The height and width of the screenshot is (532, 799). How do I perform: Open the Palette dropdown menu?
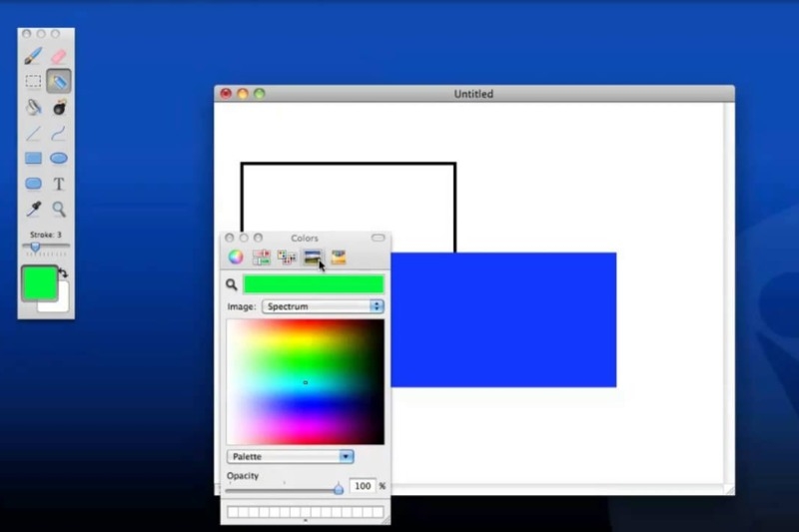click(290, 457)
